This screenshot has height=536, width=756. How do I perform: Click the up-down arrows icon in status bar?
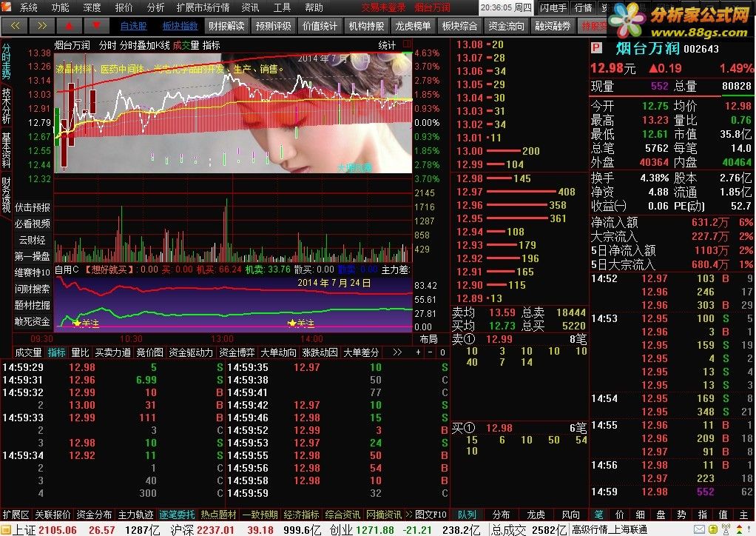click(x=739, y=530)
